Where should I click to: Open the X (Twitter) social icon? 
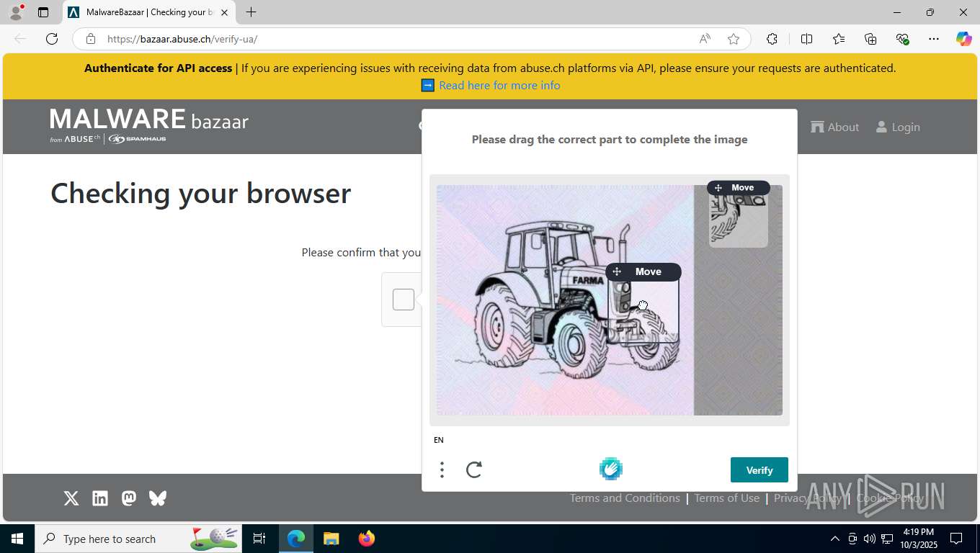pyautogui.click(x=71, y=498)
